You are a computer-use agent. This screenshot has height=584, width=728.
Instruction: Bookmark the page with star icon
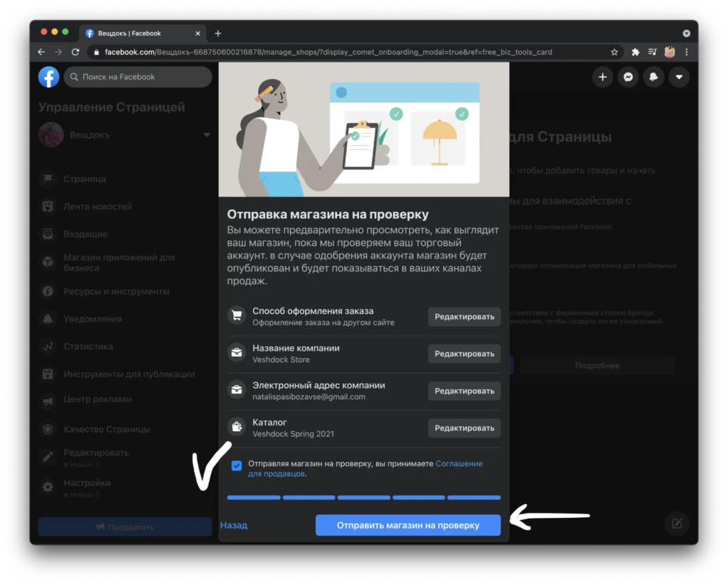pos(614,52)
